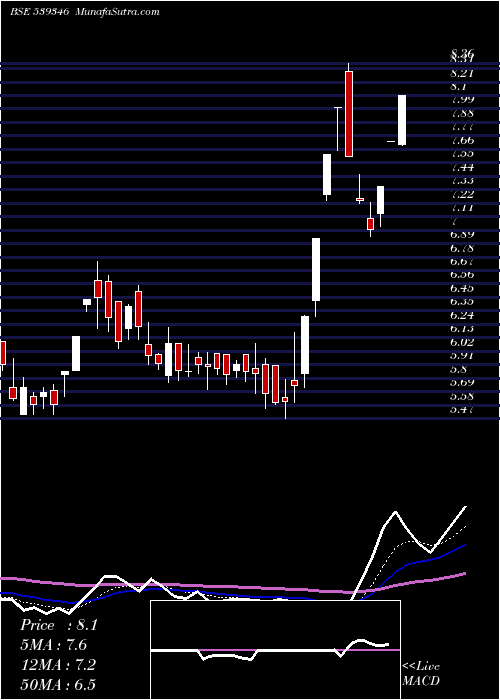This screenshot has height=700, width=500.
Task: Select the tallest red candle at the peak
Action: (x=349, y=114)
